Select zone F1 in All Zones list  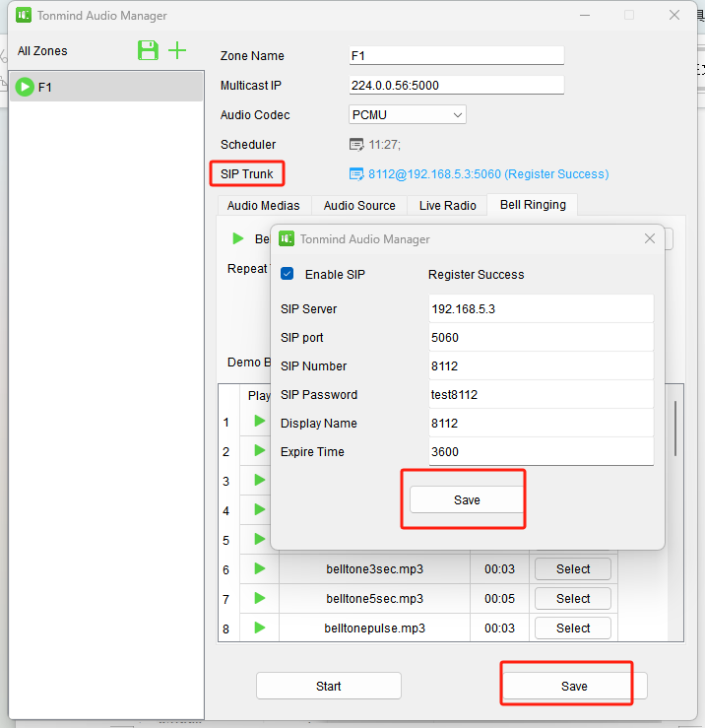click(x=106, y=87)
